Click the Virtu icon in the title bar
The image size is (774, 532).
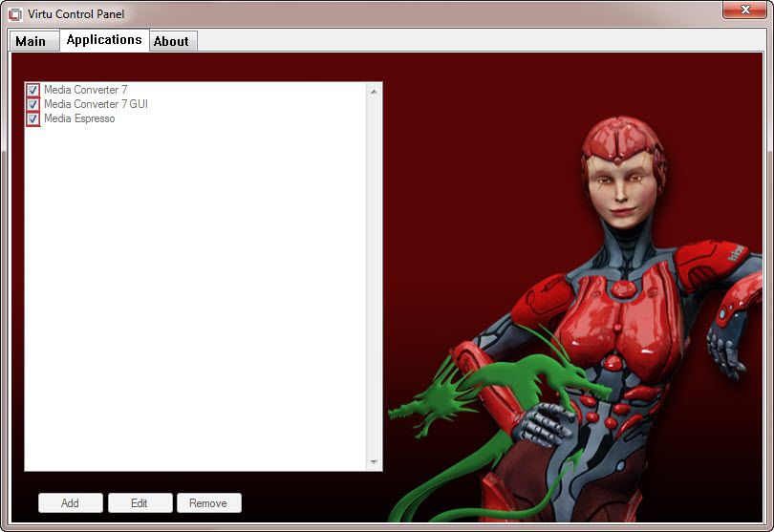tap(15, 14)
